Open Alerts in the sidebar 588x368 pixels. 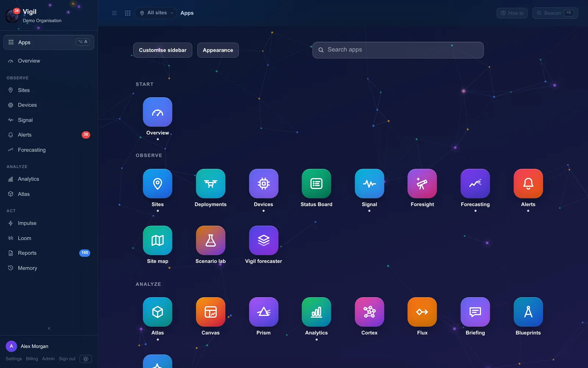(49, 135)
